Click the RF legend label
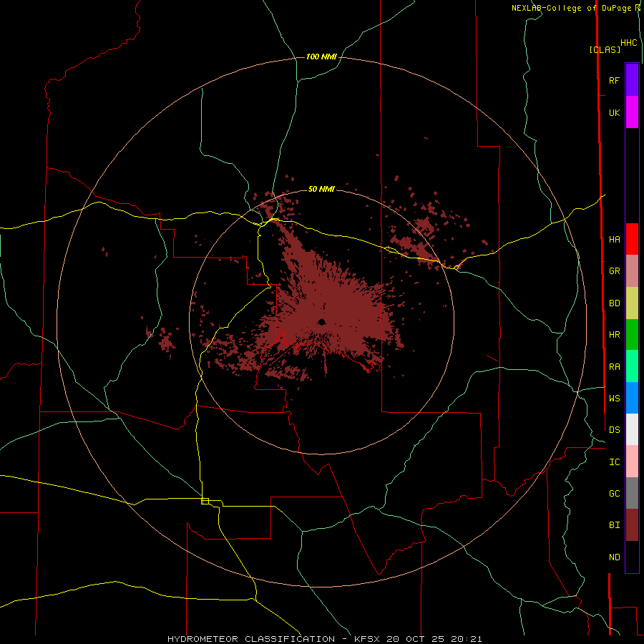The width and height of the screenshot is (644, 644). 614,80
